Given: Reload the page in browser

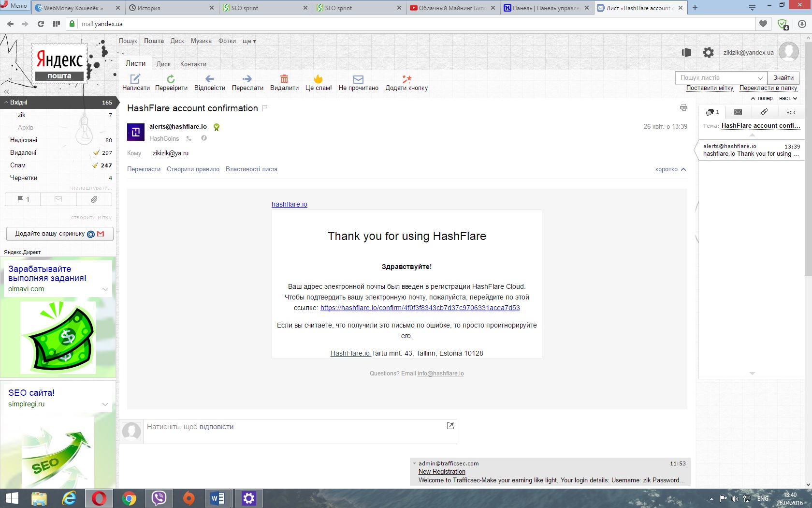Looking at the screenshot, I should 41,24.
